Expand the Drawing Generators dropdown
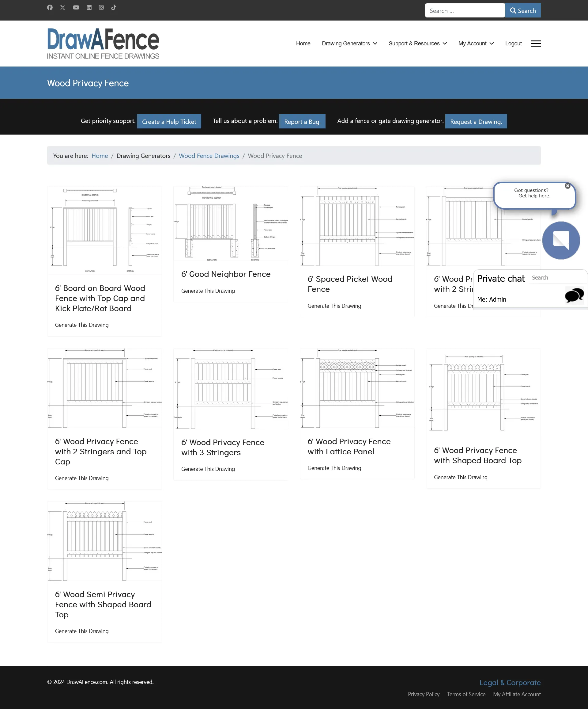 (349, 44)
